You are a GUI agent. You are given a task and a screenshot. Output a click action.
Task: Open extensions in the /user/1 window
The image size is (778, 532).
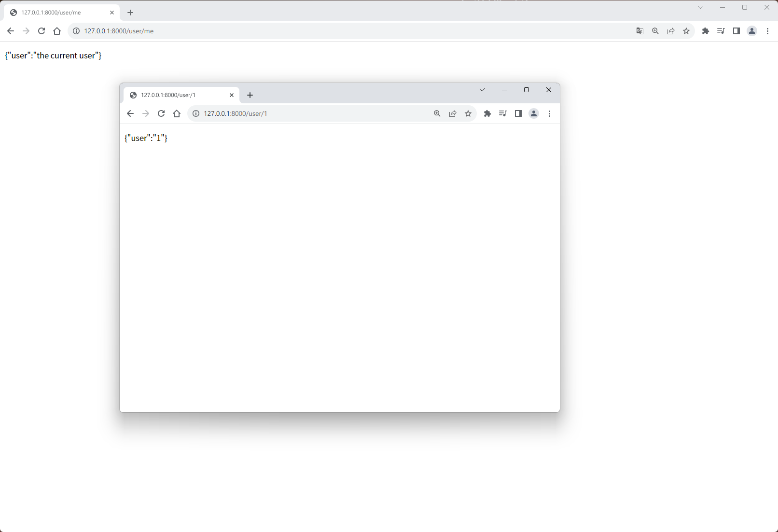pos(487,113)
